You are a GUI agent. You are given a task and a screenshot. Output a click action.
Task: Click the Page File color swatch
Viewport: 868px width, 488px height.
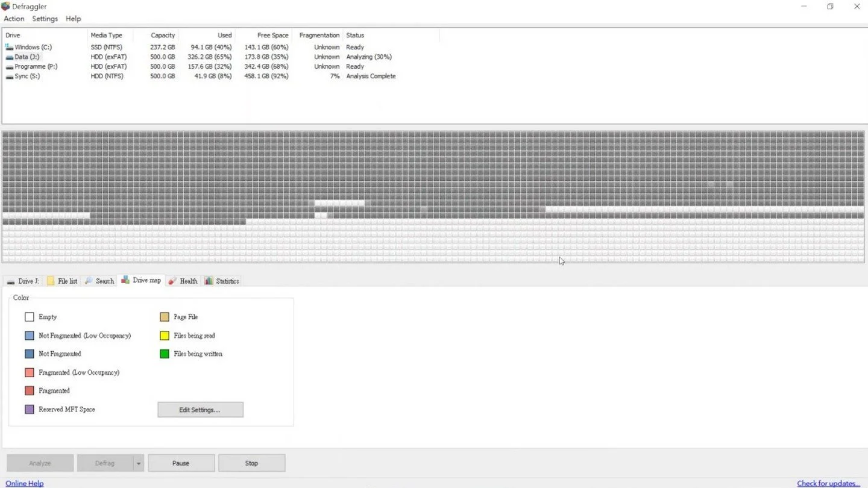tap(165, 317)
